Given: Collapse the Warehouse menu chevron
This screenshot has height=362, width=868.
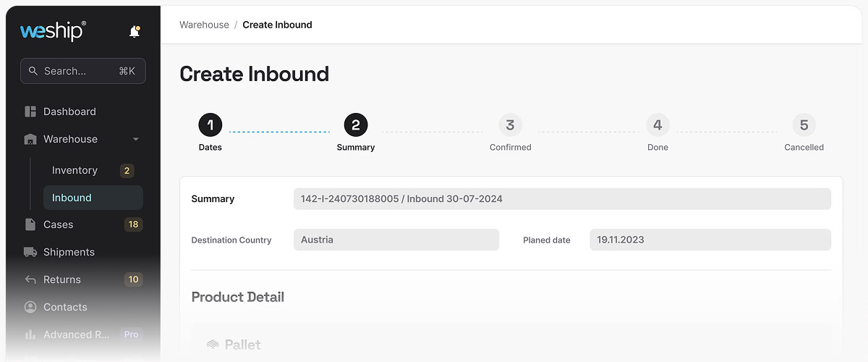Looking at the screenshot, I should [136, 139].
